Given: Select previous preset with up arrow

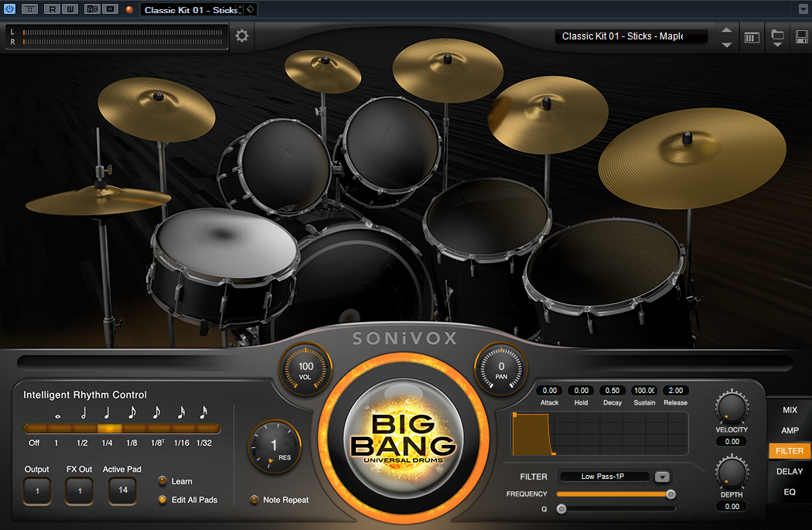Looking at the screenshot, I should click(727, 30).
